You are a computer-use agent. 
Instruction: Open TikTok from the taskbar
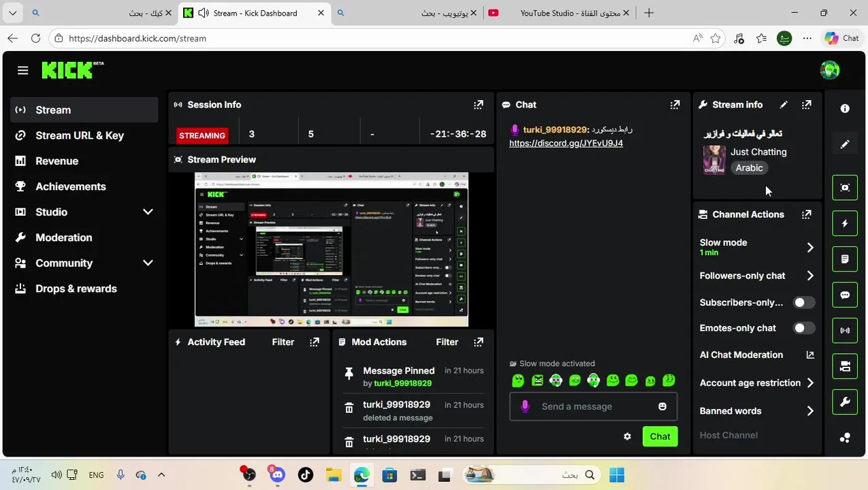[x=305, y=475]
